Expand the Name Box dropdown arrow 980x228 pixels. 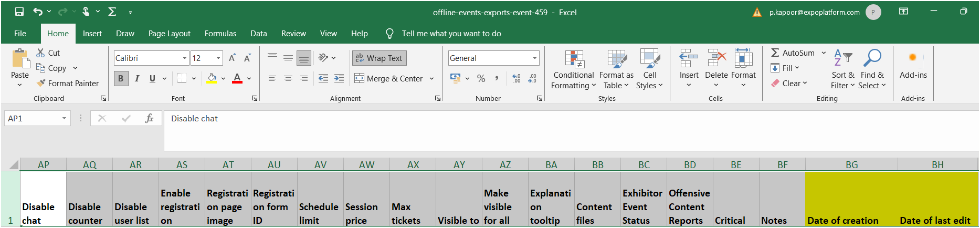[x=64, y=118]
